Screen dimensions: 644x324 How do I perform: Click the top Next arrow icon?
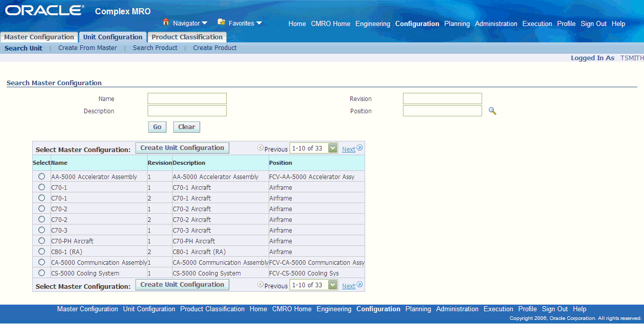360,148
